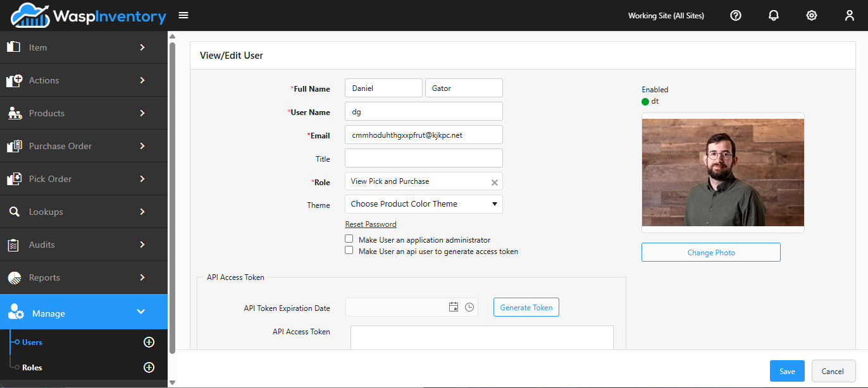Click the Manage user-gear icon
This screenshot has width=868, height=388.
tap(16, 312)
